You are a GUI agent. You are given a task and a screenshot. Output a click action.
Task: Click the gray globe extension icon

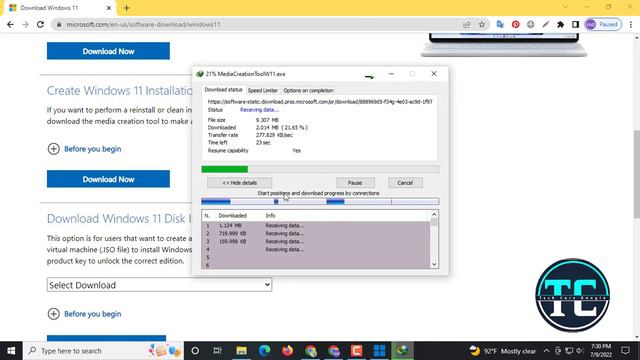(531, 24)
